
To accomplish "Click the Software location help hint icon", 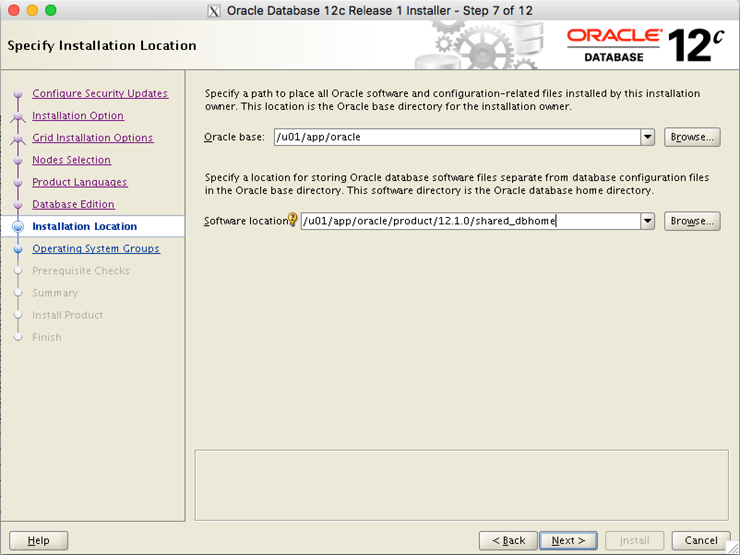I will [293, 219].
